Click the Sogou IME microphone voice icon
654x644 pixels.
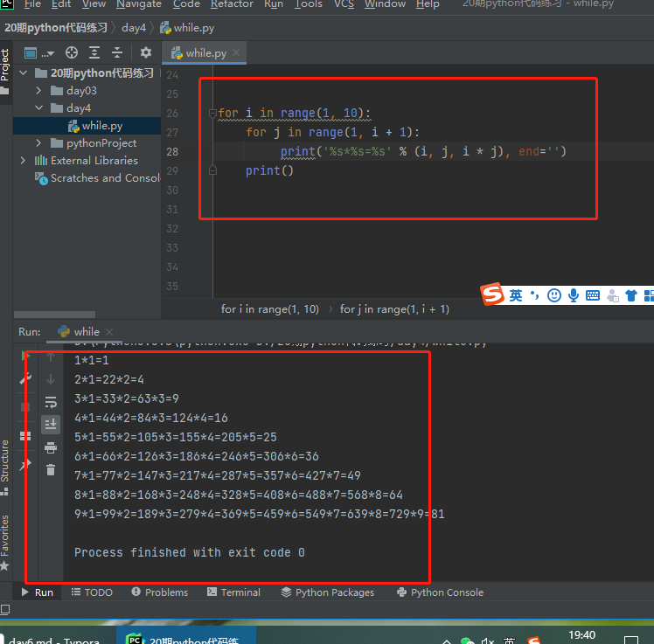574,295
